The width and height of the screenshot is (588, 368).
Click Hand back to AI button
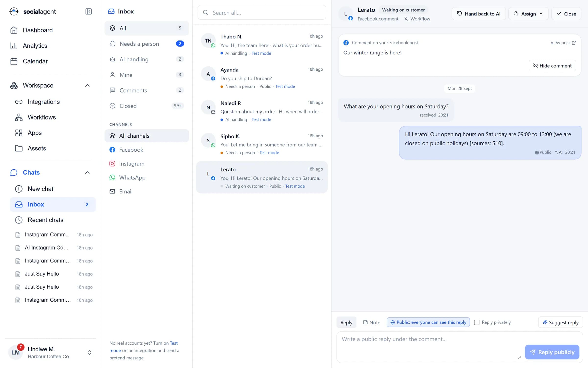tap(478, 14)
